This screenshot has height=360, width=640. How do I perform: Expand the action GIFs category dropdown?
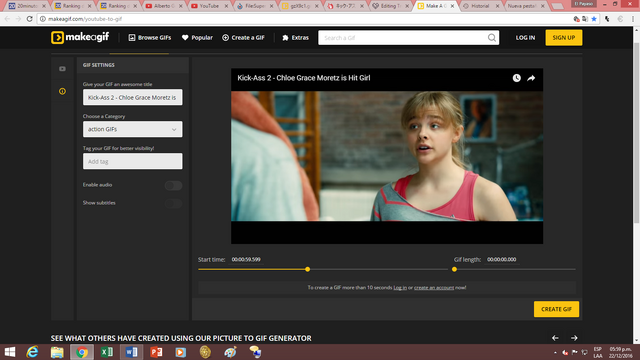(133, 129)
